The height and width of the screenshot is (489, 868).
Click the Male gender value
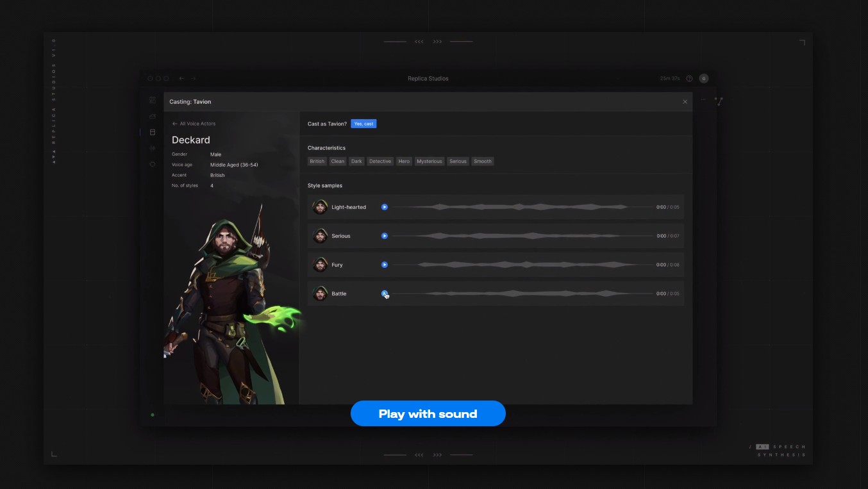click(x=215, y=154)
